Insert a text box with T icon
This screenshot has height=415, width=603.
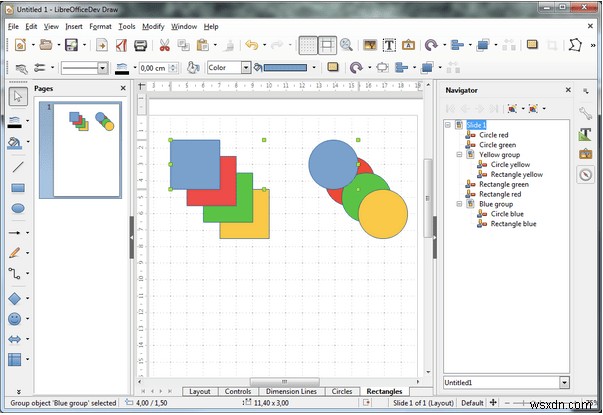389,45
